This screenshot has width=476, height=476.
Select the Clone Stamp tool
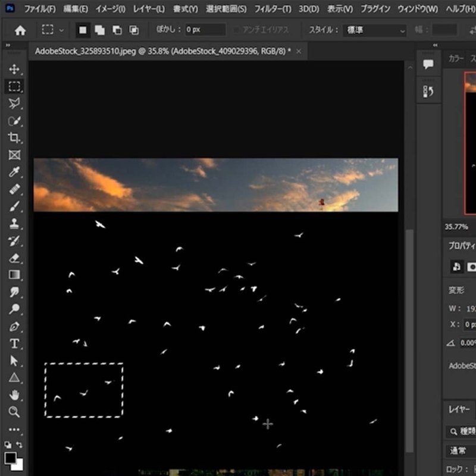click(x=14, y=224)
